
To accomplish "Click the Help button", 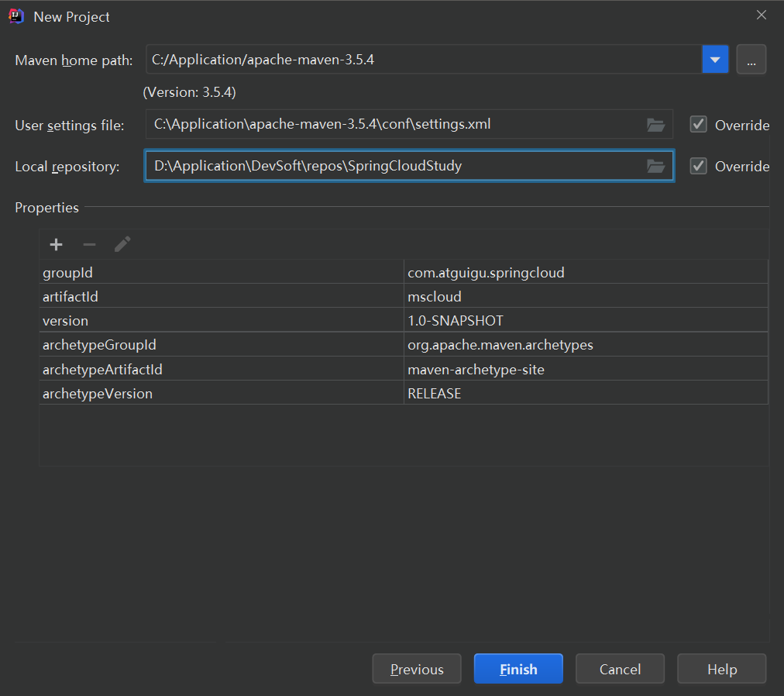I will [x=721, y=669].
